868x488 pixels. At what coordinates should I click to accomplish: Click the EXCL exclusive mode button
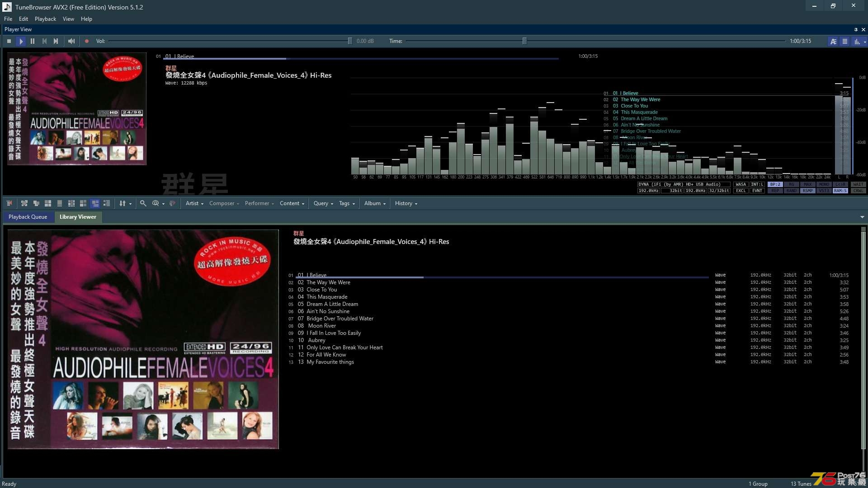(x=741, y=191)
